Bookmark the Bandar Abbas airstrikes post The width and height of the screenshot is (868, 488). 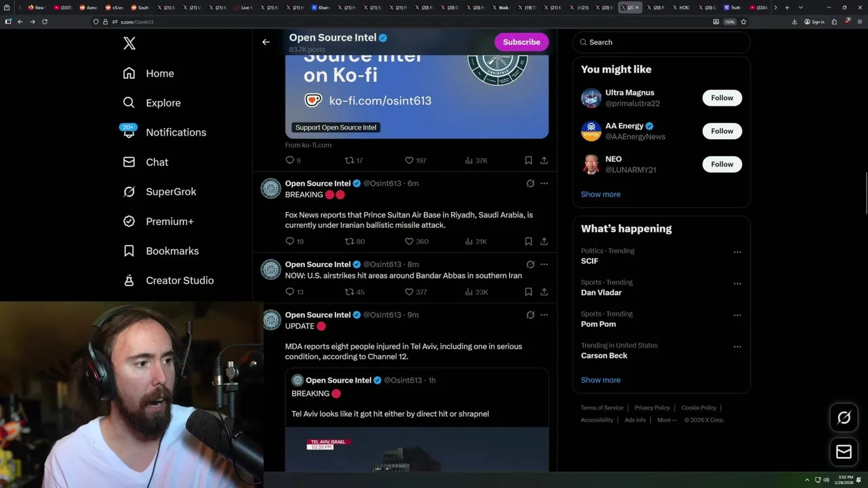point(528,292)
